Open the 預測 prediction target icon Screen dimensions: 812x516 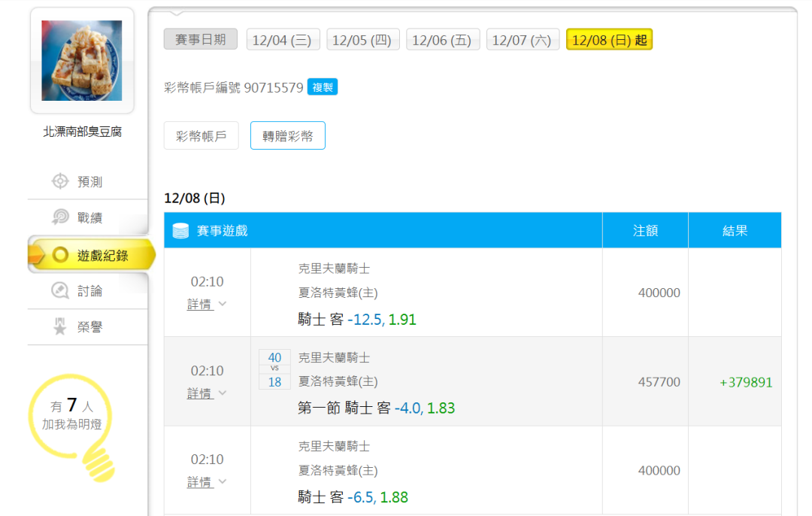click(60, 181)
